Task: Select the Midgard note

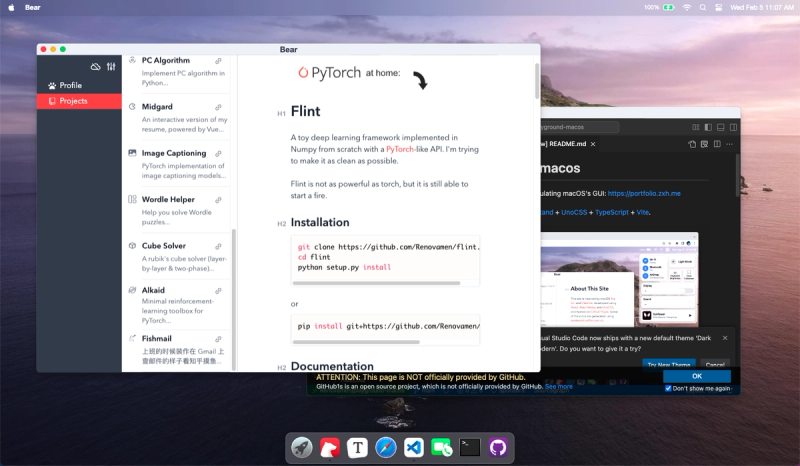Action: [x=177, y=117]
